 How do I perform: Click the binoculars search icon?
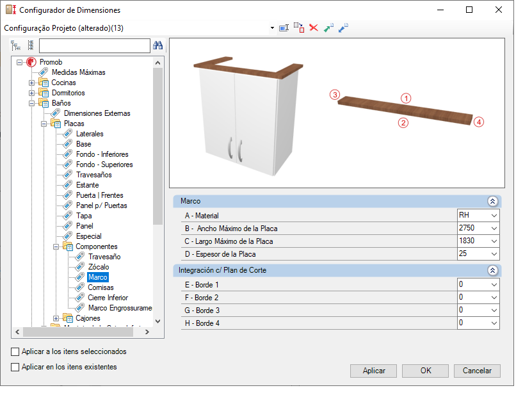pyautogui.click(x=157, y=45)
